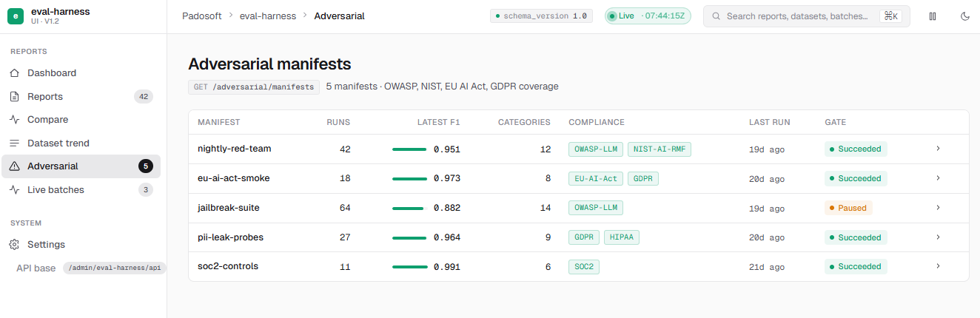
Task: Click the Dataset trend lines icon
Action: point(14,143)
